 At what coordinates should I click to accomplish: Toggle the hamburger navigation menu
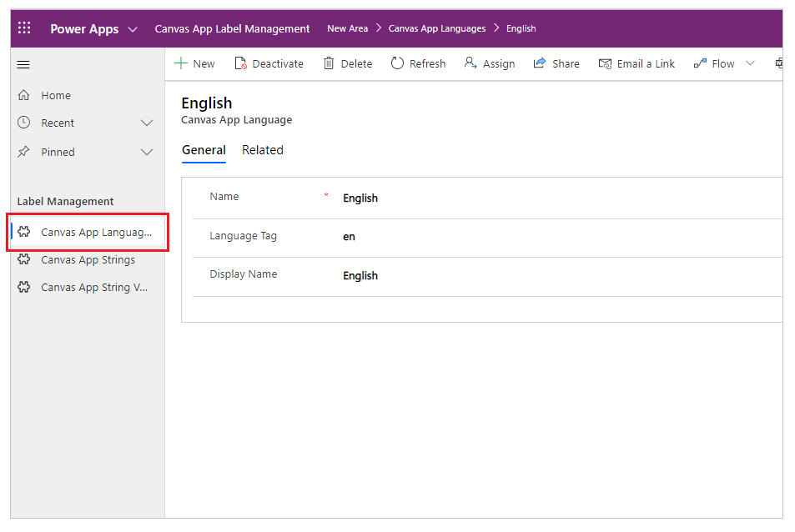click(23, 64)
